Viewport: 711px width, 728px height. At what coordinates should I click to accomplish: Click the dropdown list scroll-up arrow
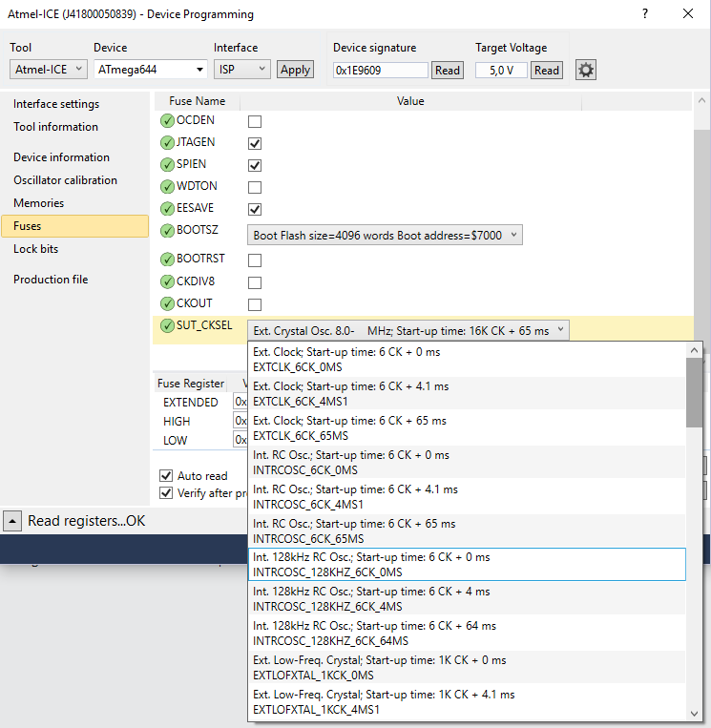click(x=694, y=350)
